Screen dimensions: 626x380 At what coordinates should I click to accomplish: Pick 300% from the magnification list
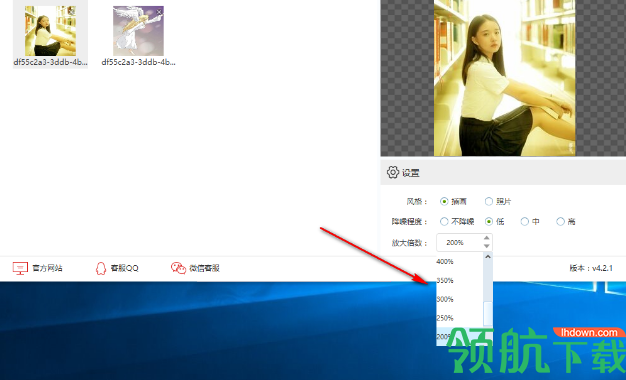[x=459, y=299]
